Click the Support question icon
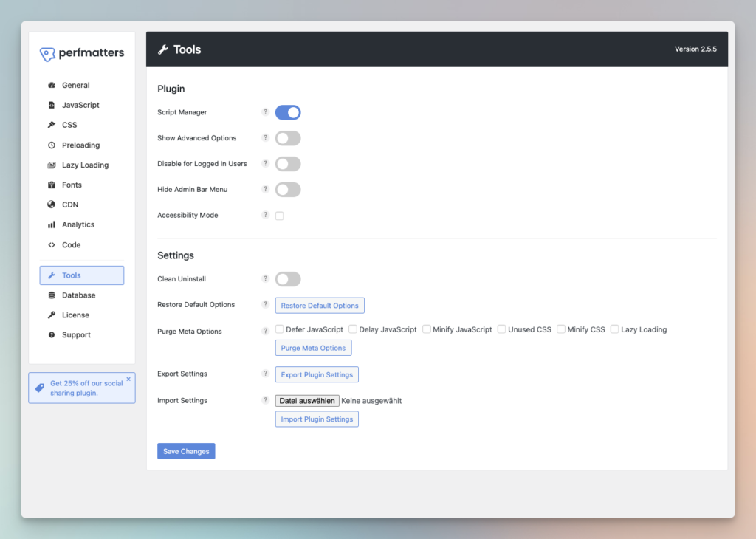The width and height of the screenshot is (756, 539). tap(52, 335)
